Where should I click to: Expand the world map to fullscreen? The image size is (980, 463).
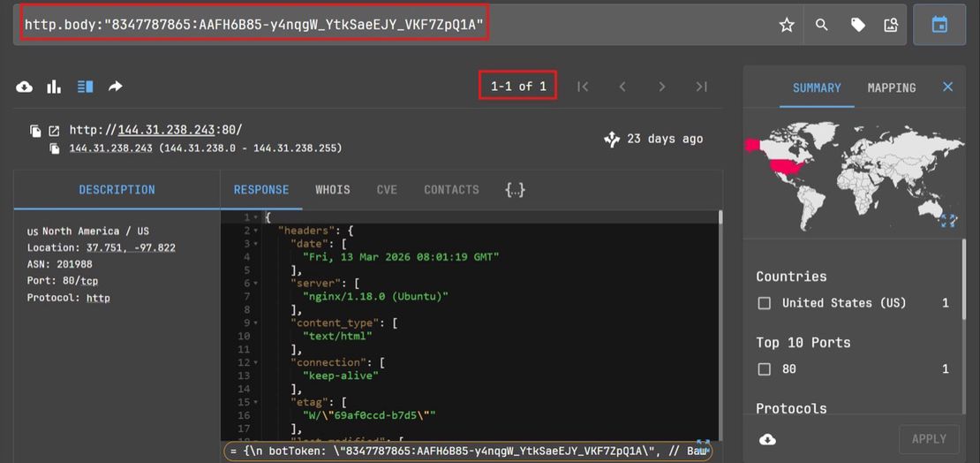pos(948,221)
